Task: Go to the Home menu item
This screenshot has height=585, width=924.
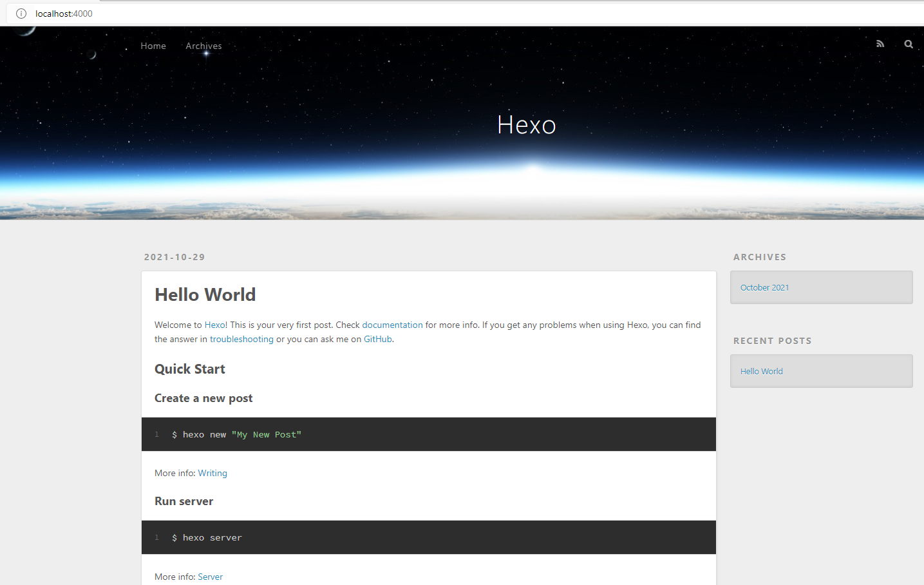Action: point(153,46)
